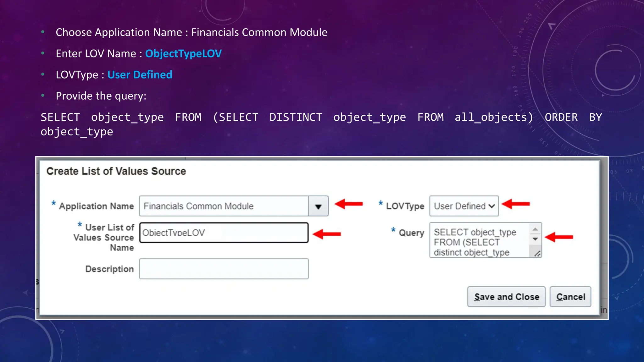This screenshot has width=644, height=362.
Task: Click the User List of Values Source Name field
Action: tap(224, 233)
